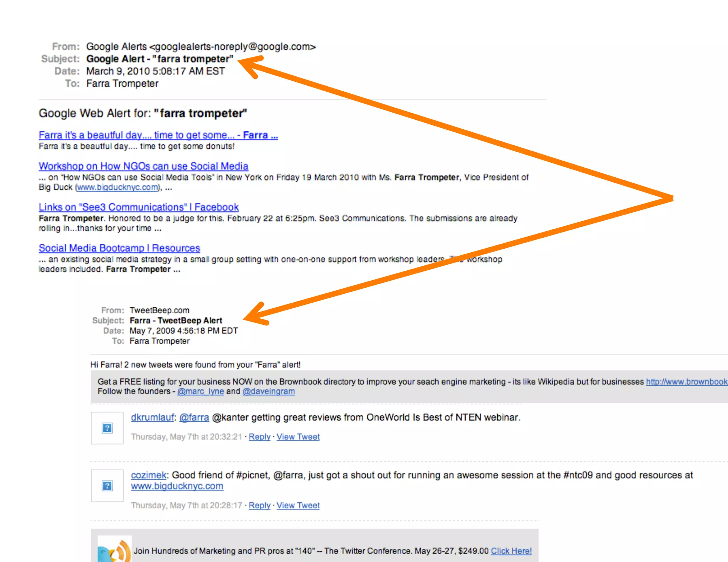View Tweet for cozimek's message
The image size is (728, 562).
tap(298, 505)
